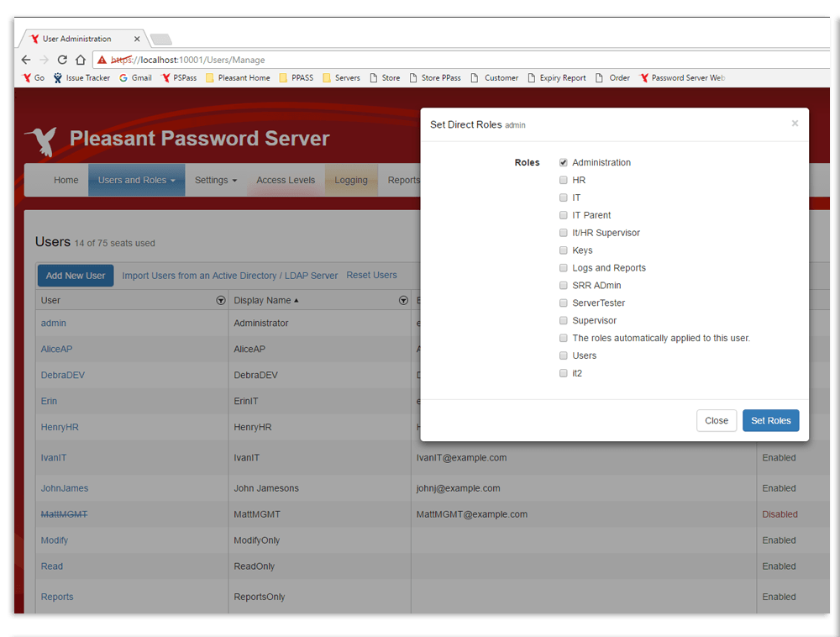Tick the Supervisor role checkbox
Viewport: 840px width, 637px height.
[564, 320]
